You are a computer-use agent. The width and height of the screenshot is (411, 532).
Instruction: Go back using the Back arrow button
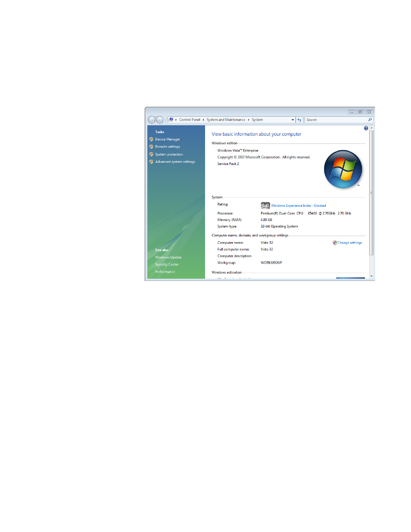[x=152, y=120]
